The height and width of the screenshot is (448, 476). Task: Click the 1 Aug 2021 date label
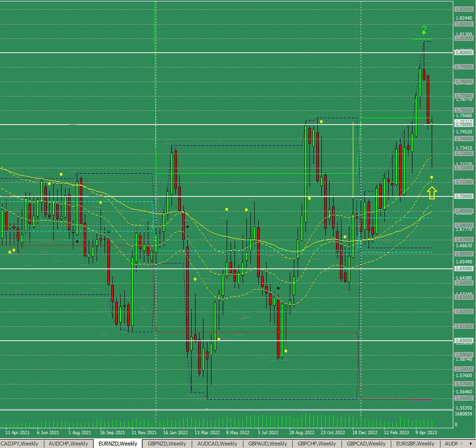point(79,433)
